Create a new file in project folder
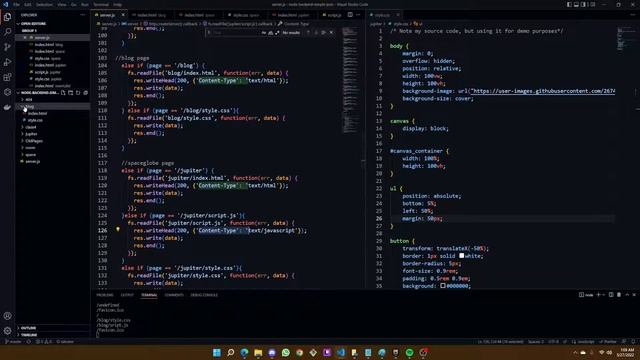The image size is (640, 360). point(63,93)
